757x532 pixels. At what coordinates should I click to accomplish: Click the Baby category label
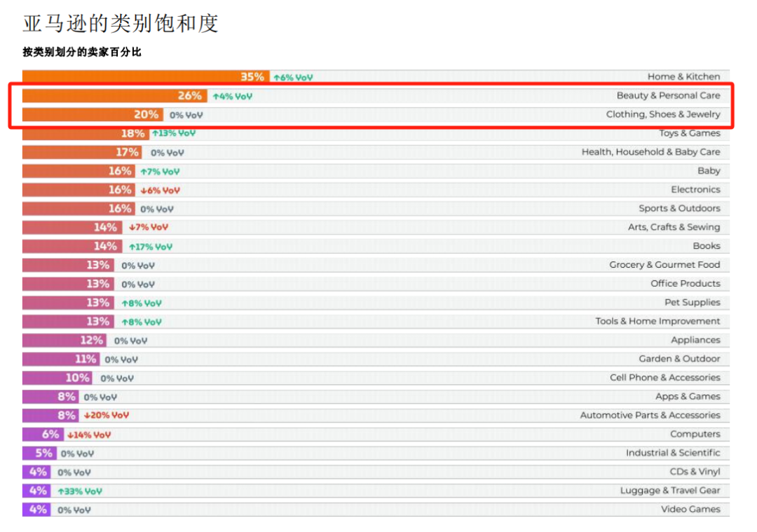709,171
